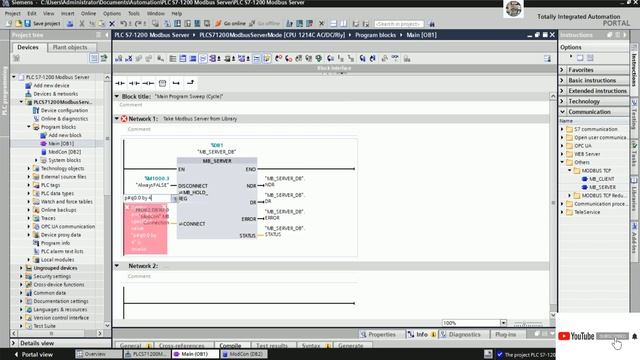The height and width of the screenshot is (360, 640).
Task: Expand the System blocks folder
Action: 36,160
